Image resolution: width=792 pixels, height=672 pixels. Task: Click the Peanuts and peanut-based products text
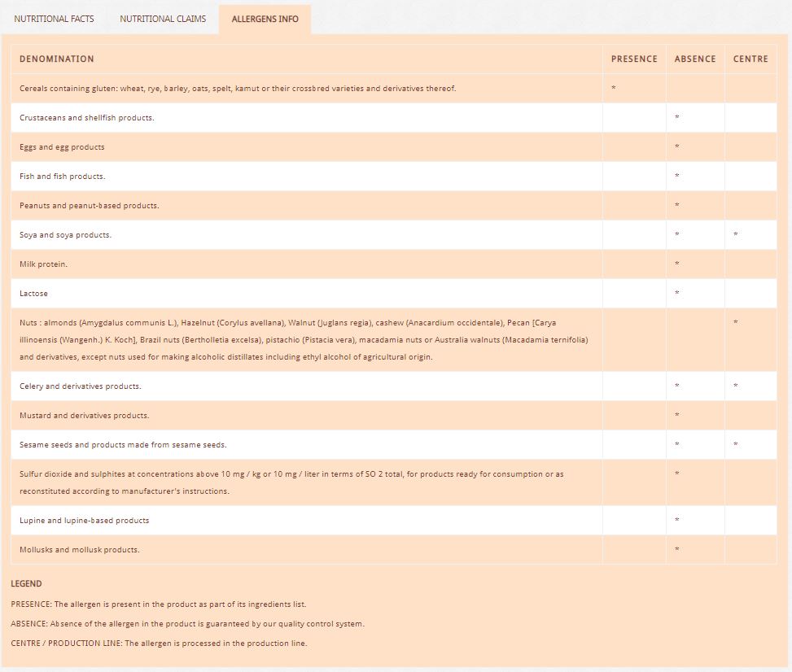coord(90,206)
